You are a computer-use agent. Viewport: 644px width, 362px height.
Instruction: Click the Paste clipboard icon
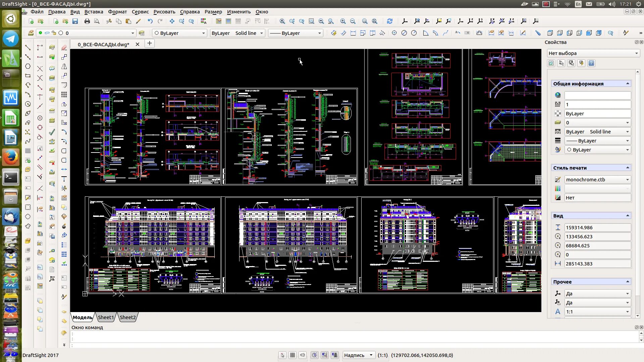coord(128,21)
